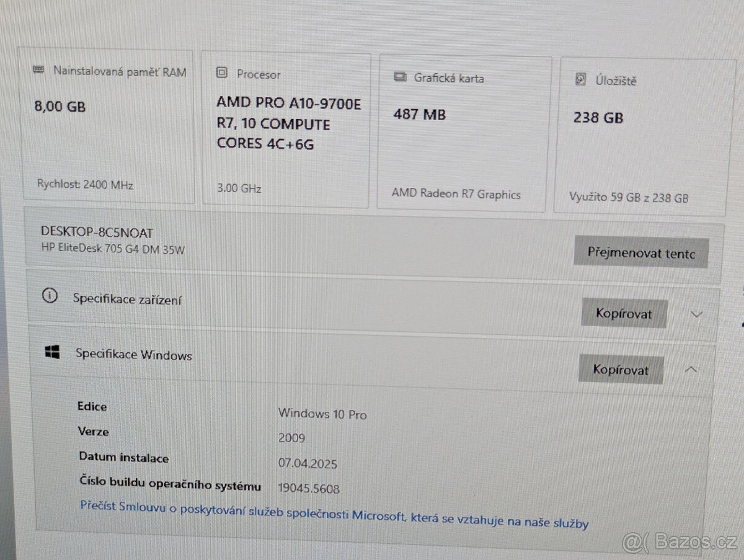Select the version value 2009
Screen dimensions: 744x560
point(291,438)
